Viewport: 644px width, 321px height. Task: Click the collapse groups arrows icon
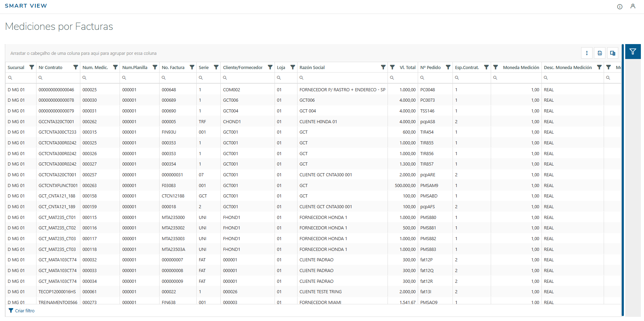(x=587, y=53)
